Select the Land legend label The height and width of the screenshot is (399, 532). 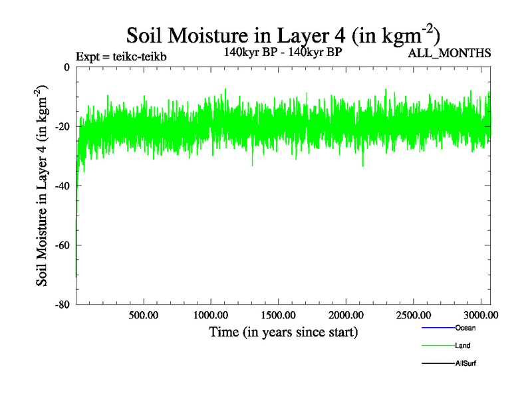tap(463, 346)
